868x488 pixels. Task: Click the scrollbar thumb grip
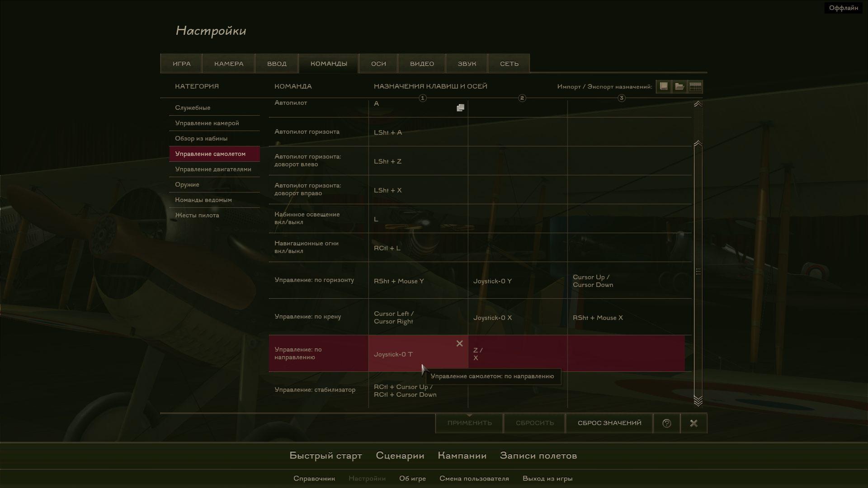tap(698, 271)
